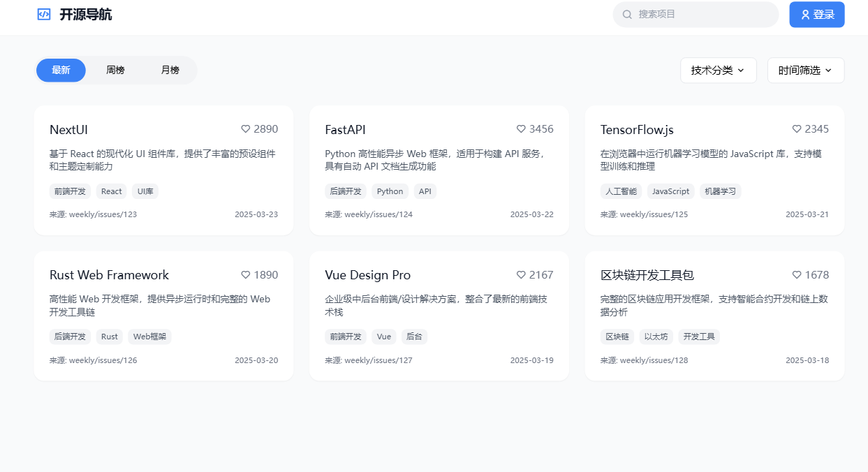This screenshot has height=472, width=868.
Task: Like FastAPI via its heart icon
Action: [521, 129]
